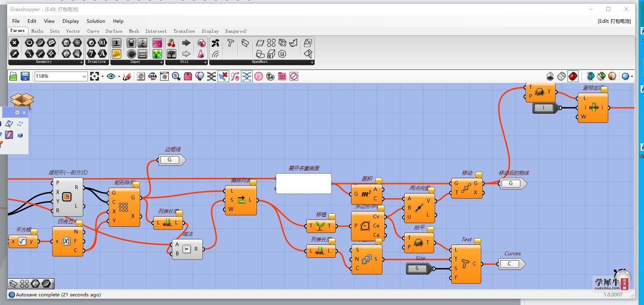Click the search magnifier S icon
644x305 pixels.
click(176, 76)
